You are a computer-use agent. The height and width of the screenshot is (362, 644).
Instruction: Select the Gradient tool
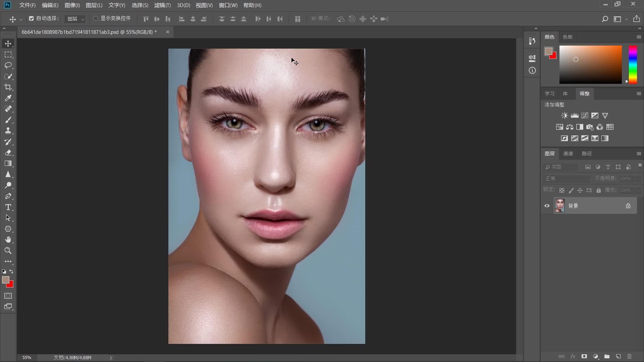tap(8, 164)
